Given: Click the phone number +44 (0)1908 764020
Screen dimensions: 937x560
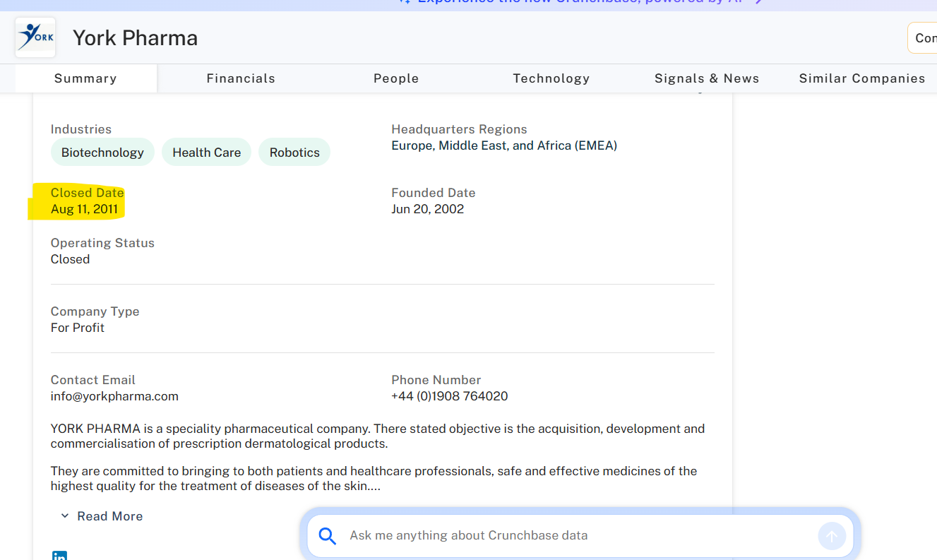Looking at the screenshot, I should [x=450, y=396].
